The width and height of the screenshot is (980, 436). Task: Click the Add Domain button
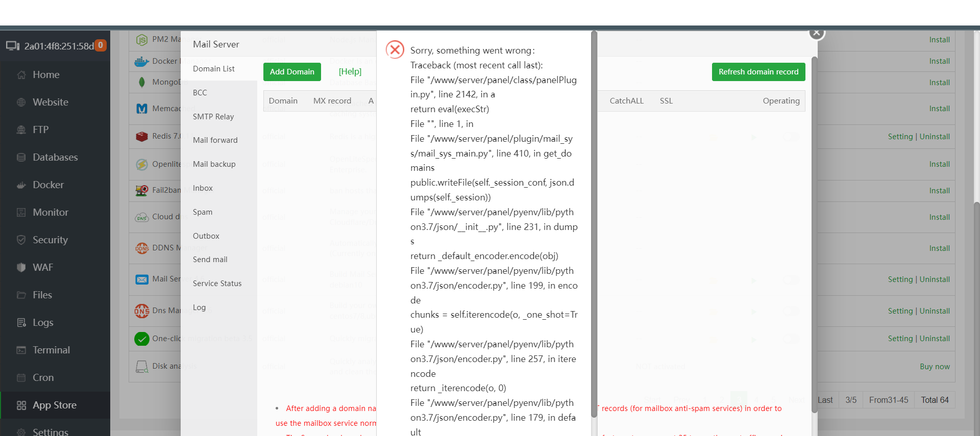[292, 72]
